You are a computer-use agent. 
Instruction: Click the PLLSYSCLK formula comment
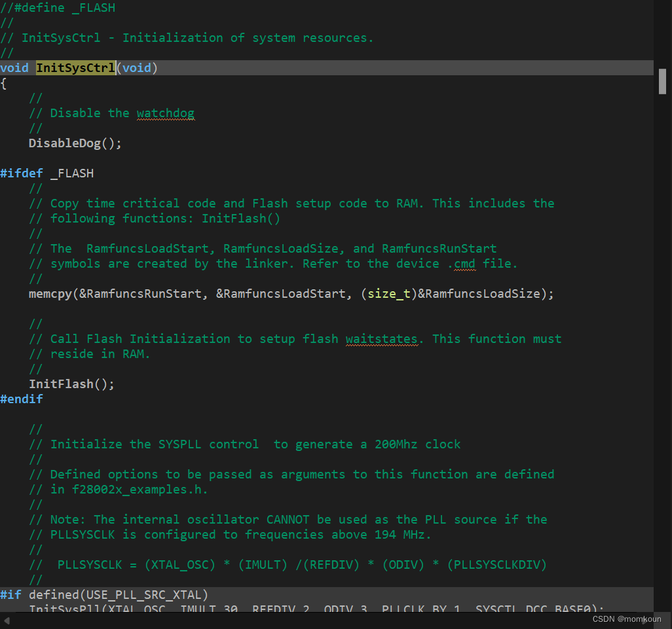coord(288,564)
